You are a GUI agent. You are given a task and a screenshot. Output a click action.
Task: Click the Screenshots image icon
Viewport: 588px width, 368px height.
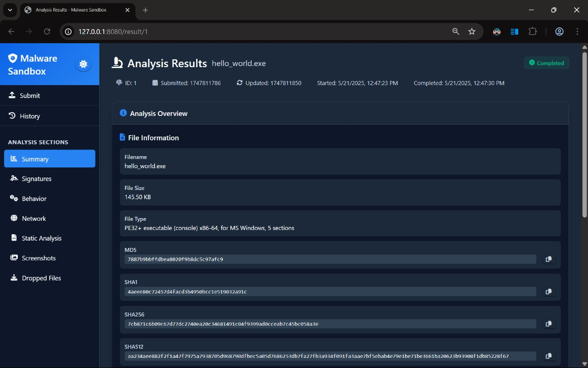[x=14, y=258]
